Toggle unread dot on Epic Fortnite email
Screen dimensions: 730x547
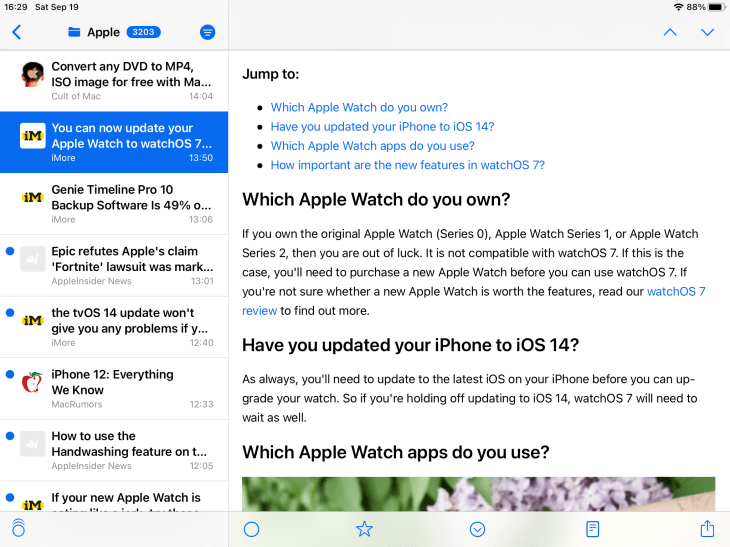tap(10, 251)
